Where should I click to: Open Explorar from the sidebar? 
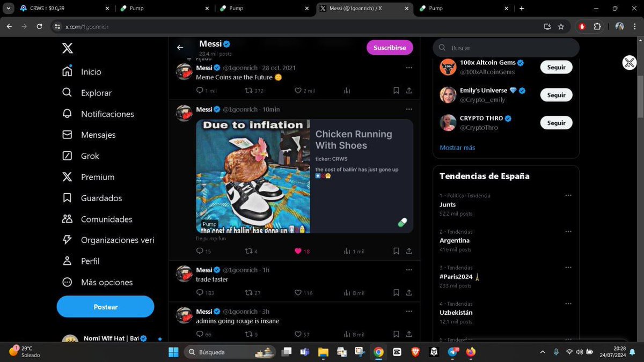tap(87, 93)
